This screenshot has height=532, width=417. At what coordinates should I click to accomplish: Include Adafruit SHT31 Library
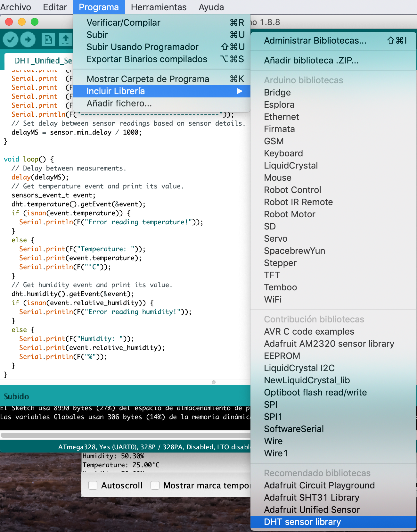click(x=334, y=498)
